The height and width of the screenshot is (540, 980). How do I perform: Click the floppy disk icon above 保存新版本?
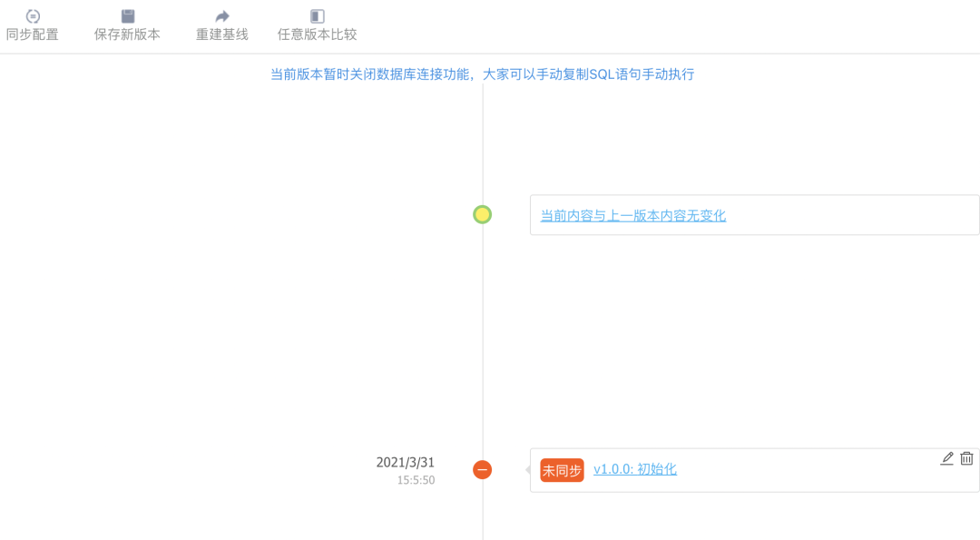click(x=126, y=14)
